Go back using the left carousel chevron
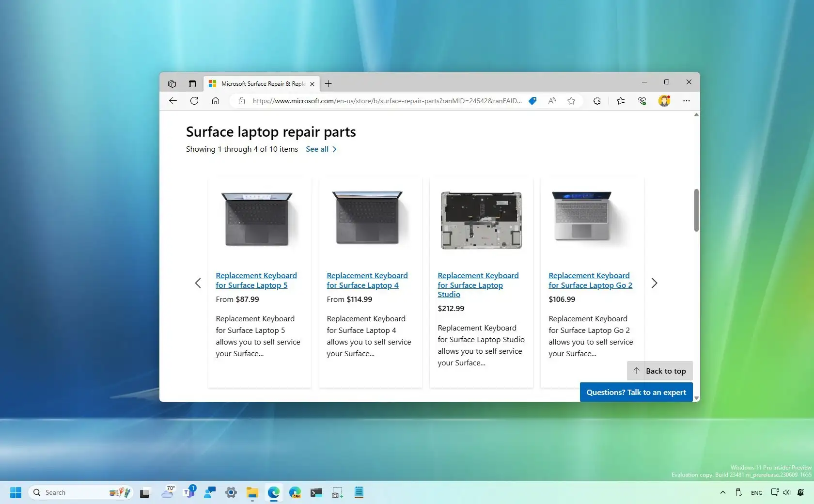 [198, 283]
